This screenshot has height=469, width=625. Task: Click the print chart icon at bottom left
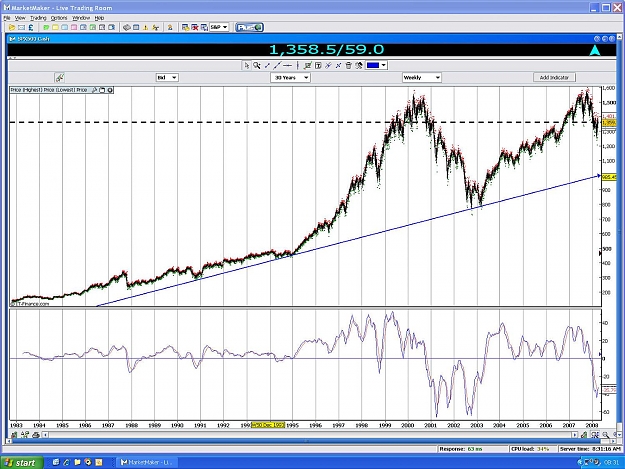35,435
